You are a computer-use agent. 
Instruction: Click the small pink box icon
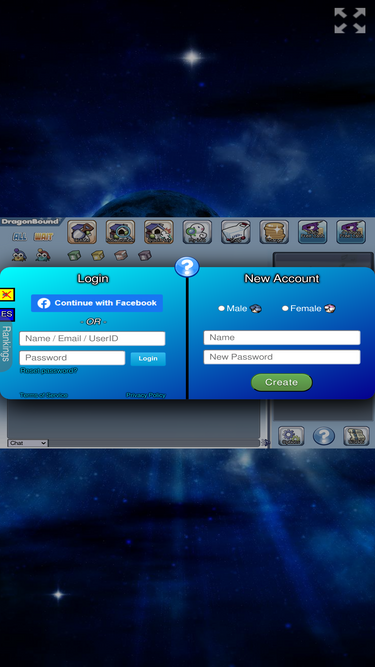click(121, 255)
